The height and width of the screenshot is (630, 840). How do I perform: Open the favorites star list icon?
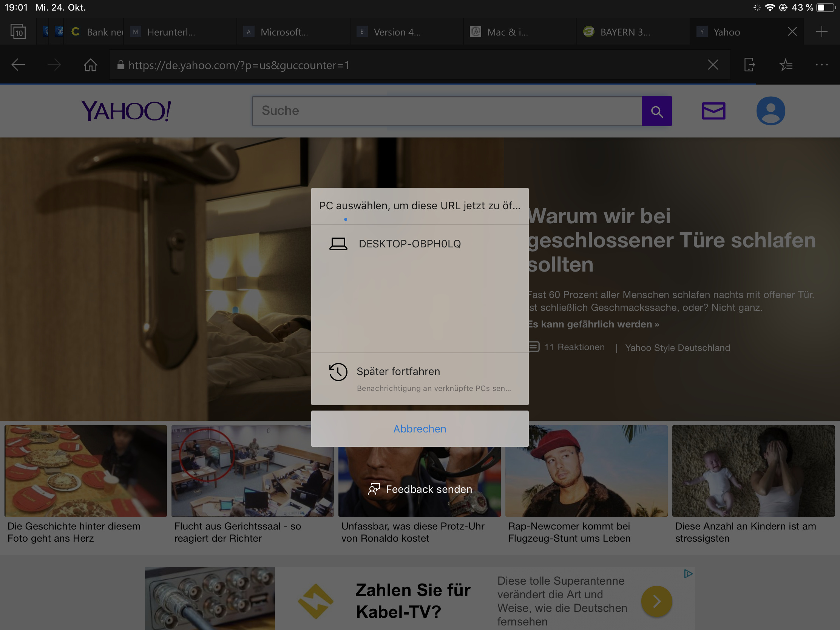[x=786, y=65]
